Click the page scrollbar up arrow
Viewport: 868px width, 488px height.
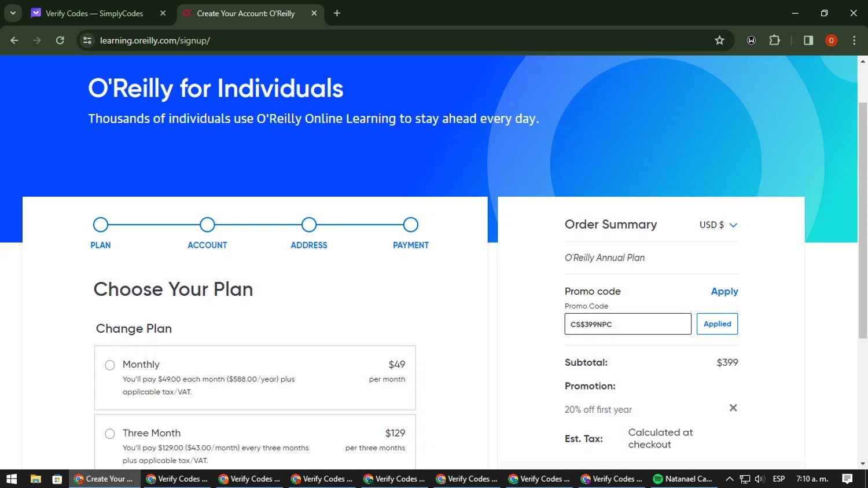[x=863, y=61]
